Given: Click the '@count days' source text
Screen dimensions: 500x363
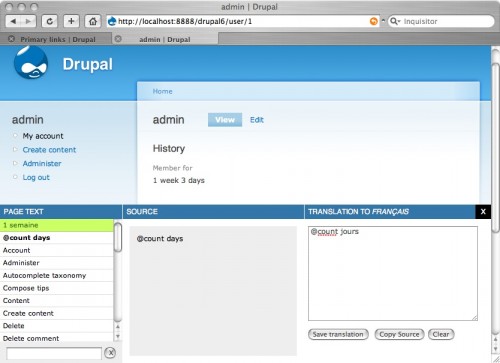Looking at the screenshot, I should click(160, 239).
